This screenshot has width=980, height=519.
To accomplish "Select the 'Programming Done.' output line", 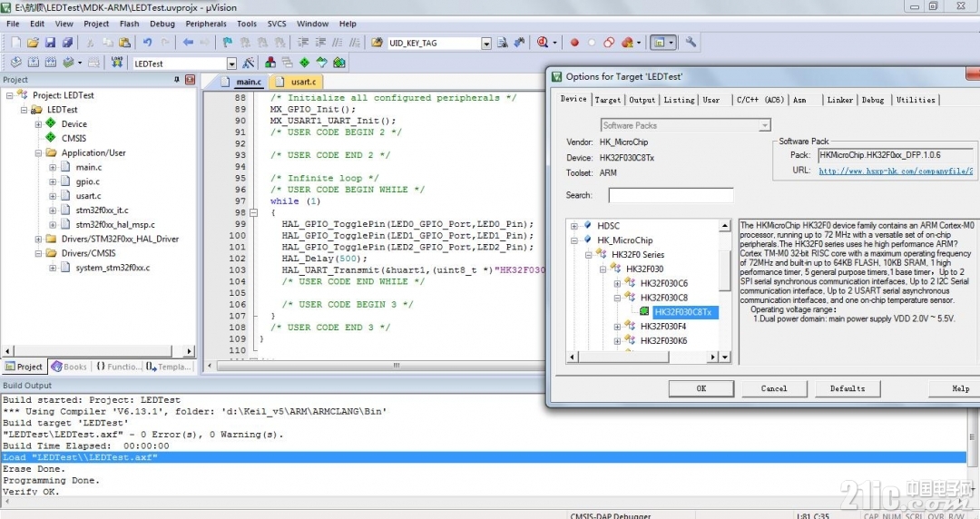I will click(51, 480).
